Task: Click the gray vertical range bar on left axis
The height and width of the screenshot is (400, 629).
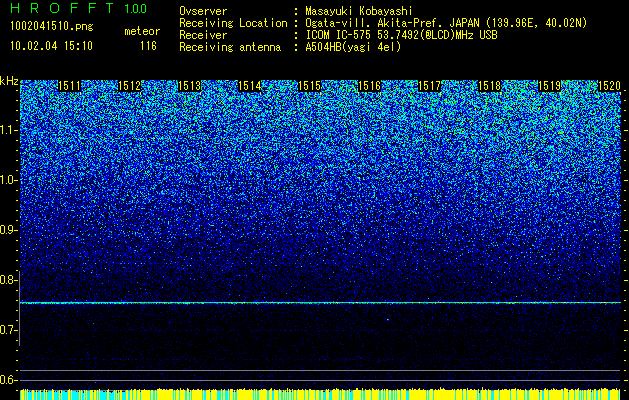Action: click(19, 308)
